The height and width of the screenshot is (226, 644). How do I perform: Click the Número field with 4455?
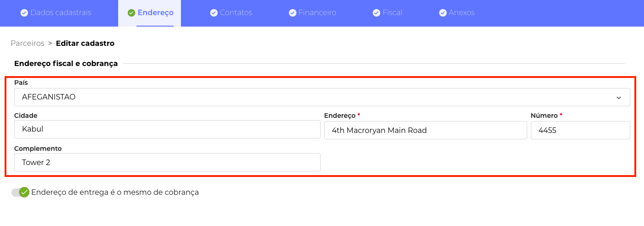[580, 130]
